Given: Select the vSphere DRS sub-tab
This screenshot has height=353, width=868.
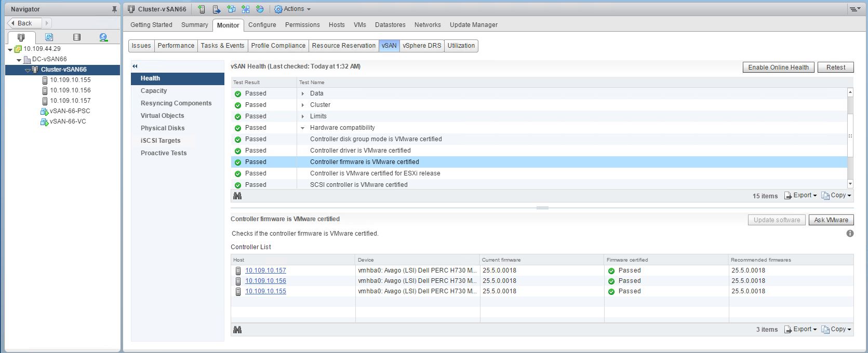Looking at the screenshot, I should (x=421, y=46).
